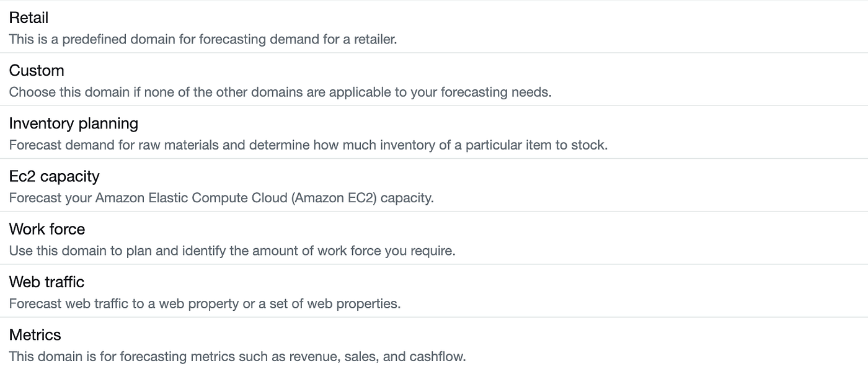Click the raw materials inventory description text
The height and width of the screenshot is (371, 868).
(308, 145)
